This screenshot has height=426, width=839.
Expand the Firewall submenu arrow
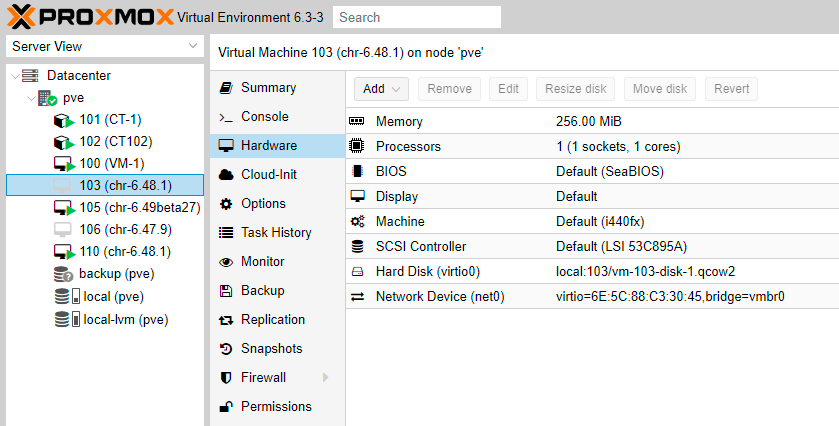[324, 377]
